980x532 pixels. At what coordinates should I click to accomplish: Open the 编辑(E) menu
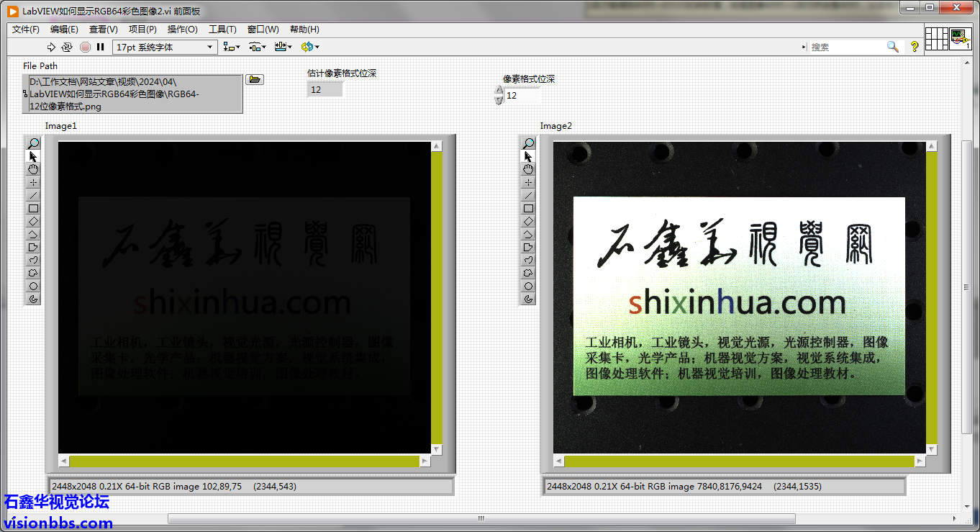[64, 30]
